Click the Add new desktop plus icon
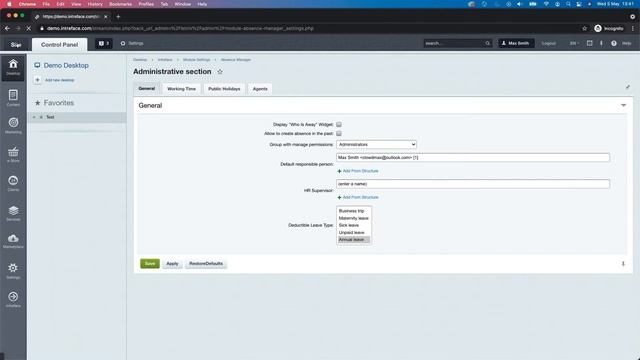Viewport: 640px width, 360px height. coord(38,80)
